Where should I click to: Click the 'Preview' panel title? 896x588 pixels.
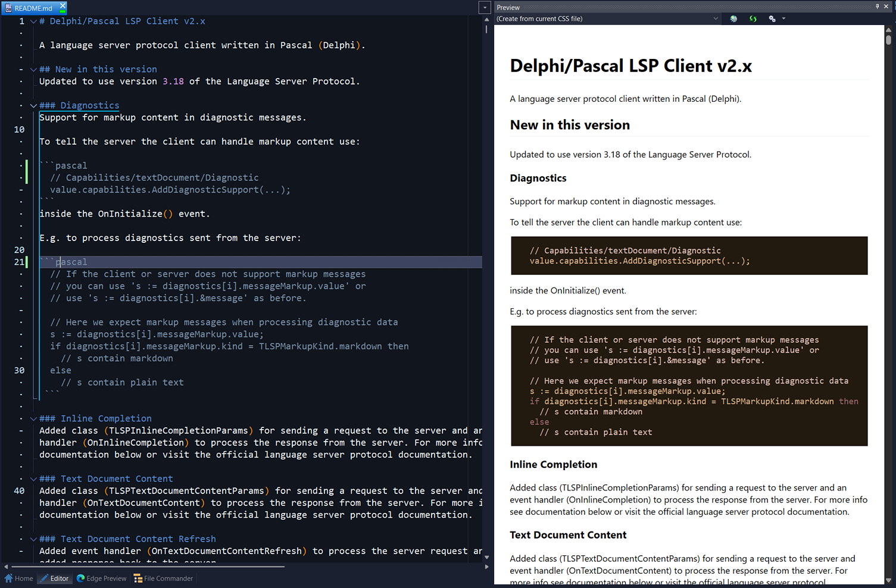(x=508, y=8)
